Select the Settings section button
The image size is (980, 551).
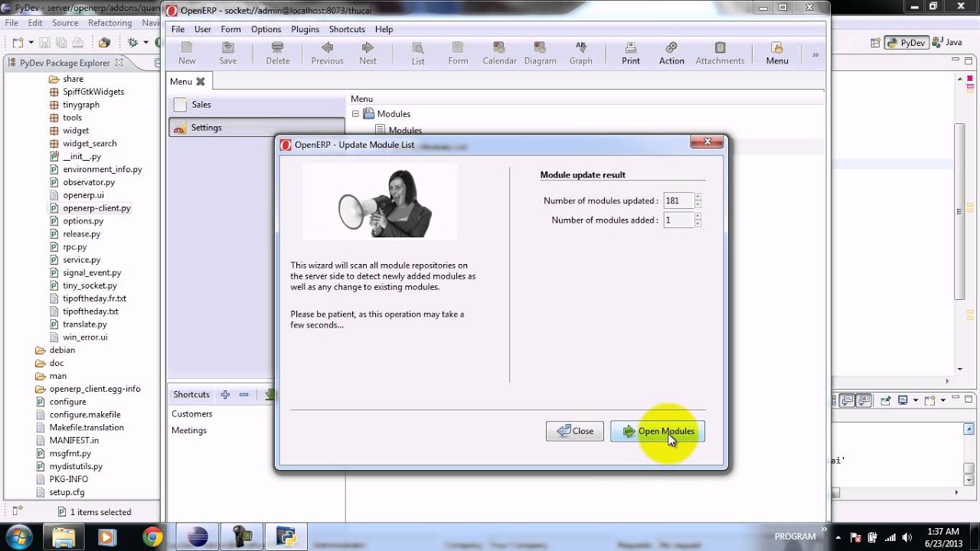coord(256,128)
